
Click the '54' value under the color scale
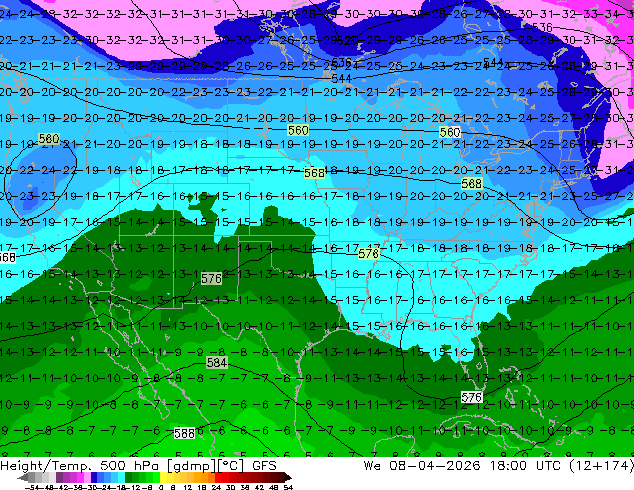288,488
